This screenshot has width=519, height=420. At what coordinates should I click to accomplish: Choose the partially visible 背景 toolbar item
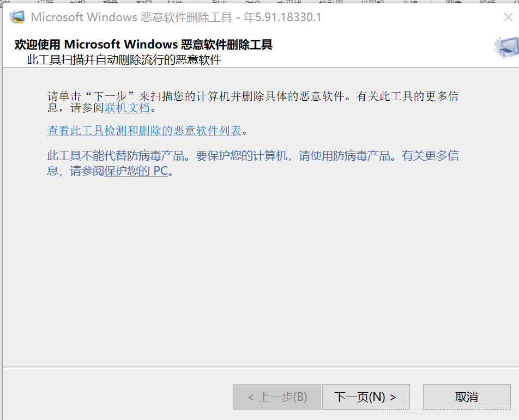(144, 2)
